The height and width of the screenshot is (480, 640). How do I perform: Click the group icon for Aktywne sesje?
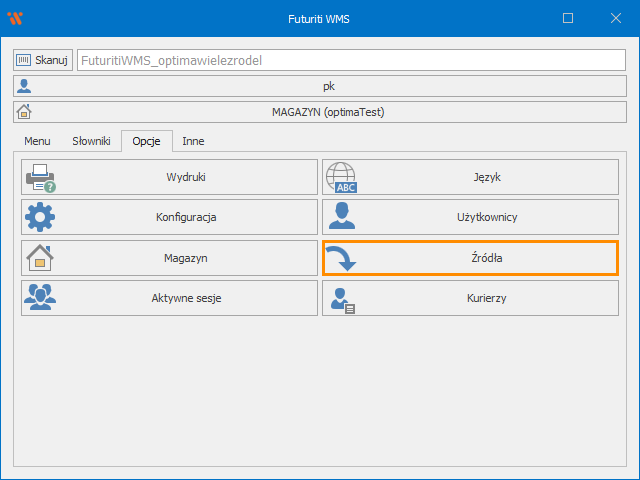coord(40,297)
